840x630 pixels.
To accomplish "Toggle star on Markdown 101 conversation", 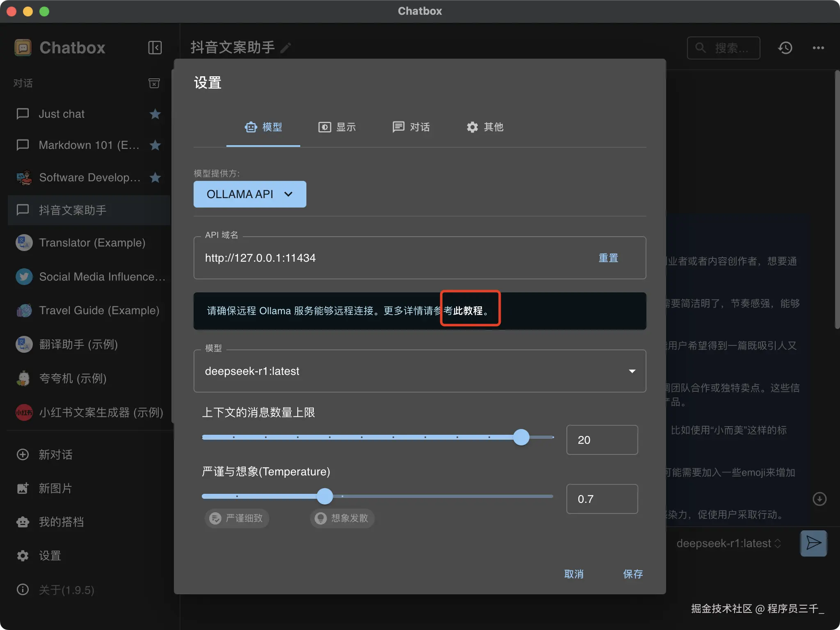I will point(155,145).
